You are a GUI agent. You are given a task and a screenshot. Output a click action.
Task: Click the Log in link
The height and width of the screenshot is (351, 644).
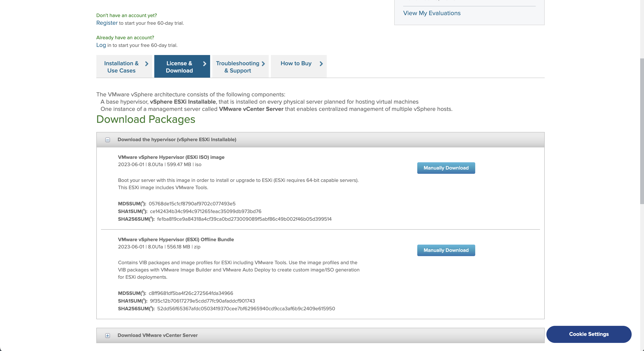click(x=101, y=45)
